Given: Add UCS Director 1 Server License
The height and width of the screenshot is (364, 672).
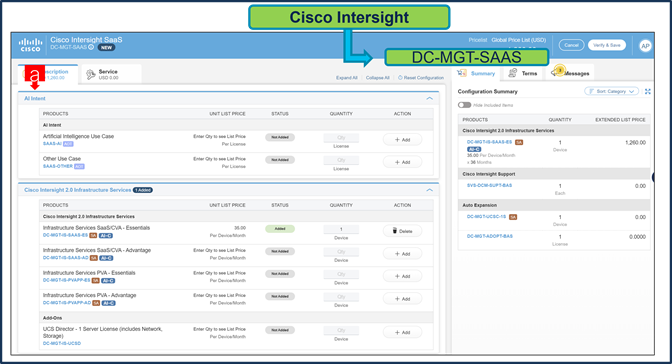Looking at the screenshot, I should 402,332.
